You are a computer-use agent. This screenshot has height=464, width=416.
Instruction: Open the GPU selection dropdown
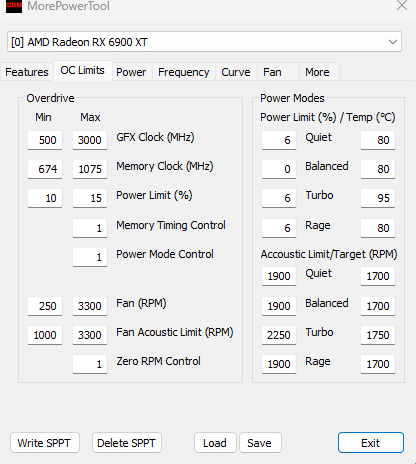pos(204,42)
